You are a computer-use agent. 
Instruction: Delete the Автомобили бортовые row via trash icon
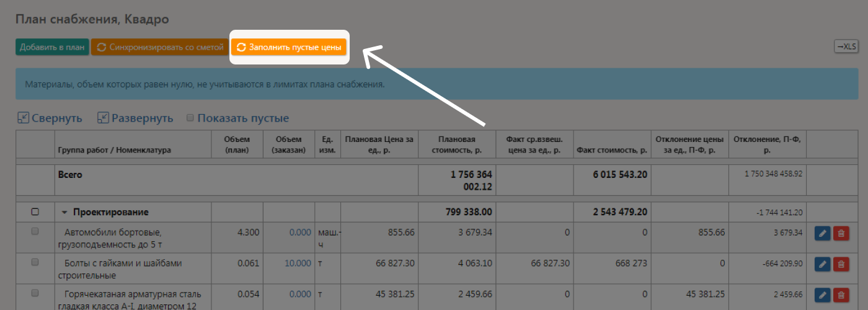point(841,233)
